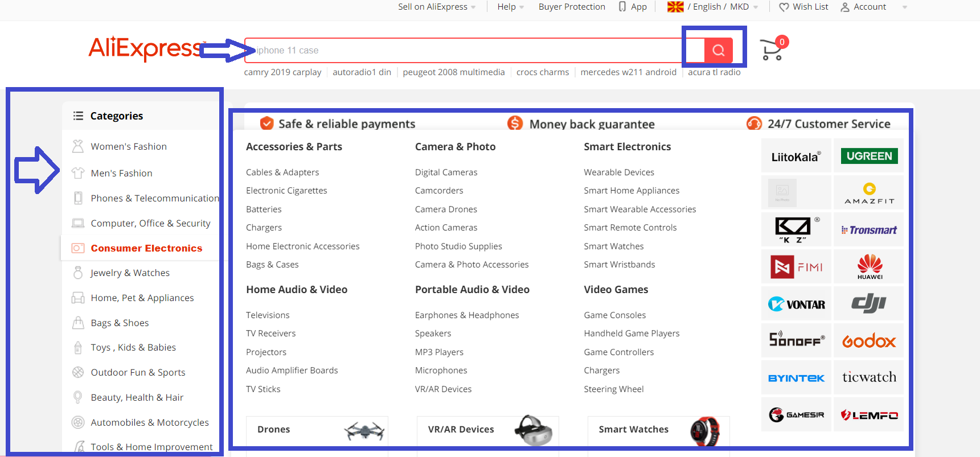Open the Televisions link
Viewport: 980px width, 457px height.
[x=268, y=315]
